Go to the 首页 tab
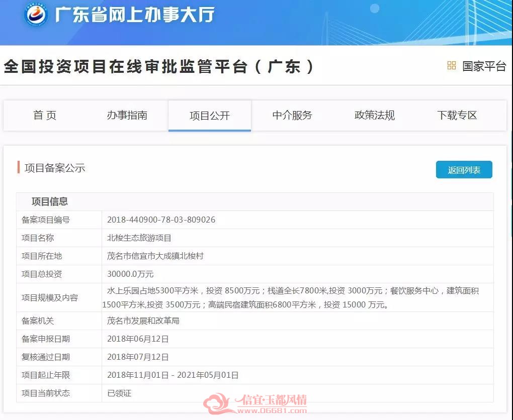The width and height of the screenshot is (513, 420). (x=45, y=115)
